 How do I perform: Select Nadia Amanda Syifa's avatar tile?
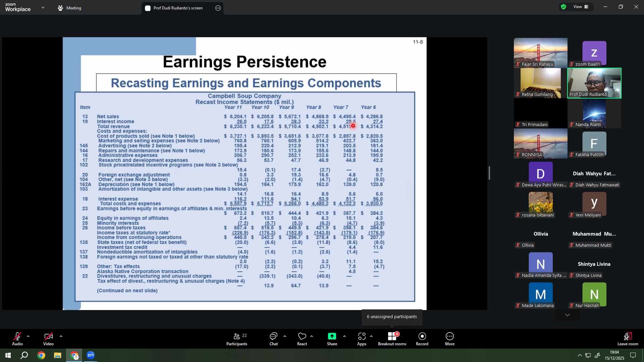pos(541,264)
